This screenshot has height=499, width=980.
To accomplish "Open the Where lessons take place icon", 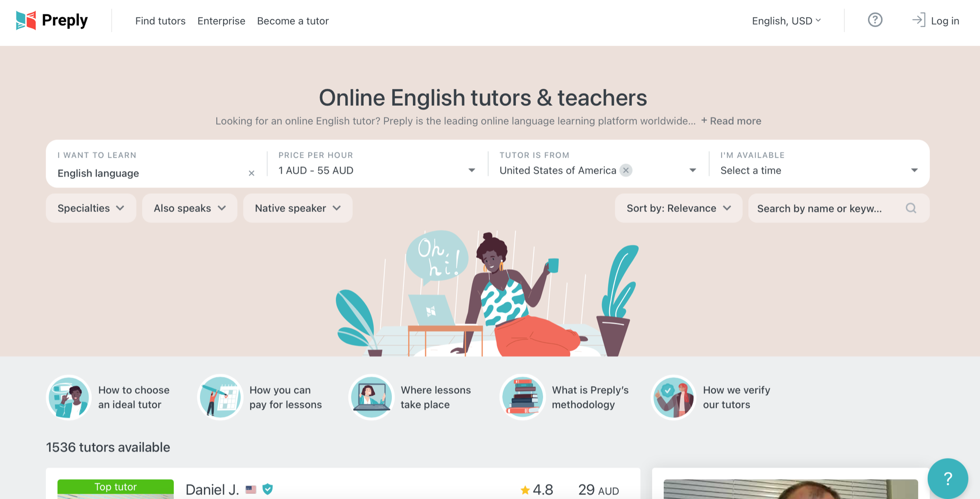I will point(371,397).
